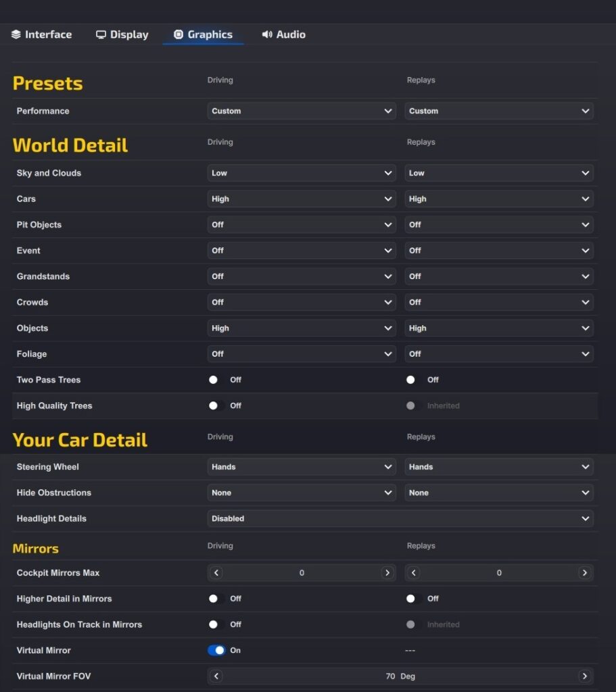
Task: Switch to the Display tab
Action: 122,34
